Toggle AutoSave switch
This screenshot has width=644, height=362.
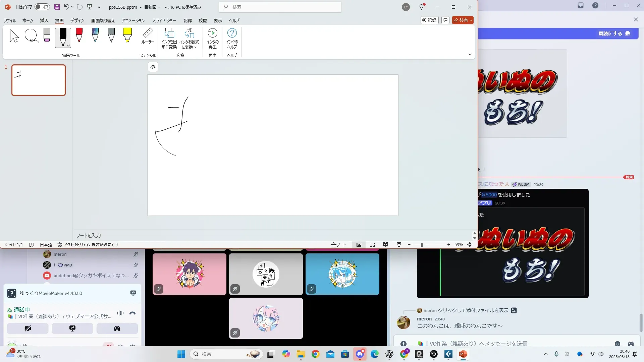click(x=42, y=7)
